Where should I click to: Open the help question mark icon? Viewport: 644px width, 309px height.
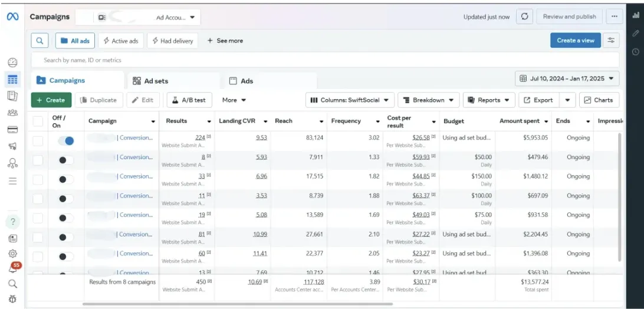click(12, 222)
